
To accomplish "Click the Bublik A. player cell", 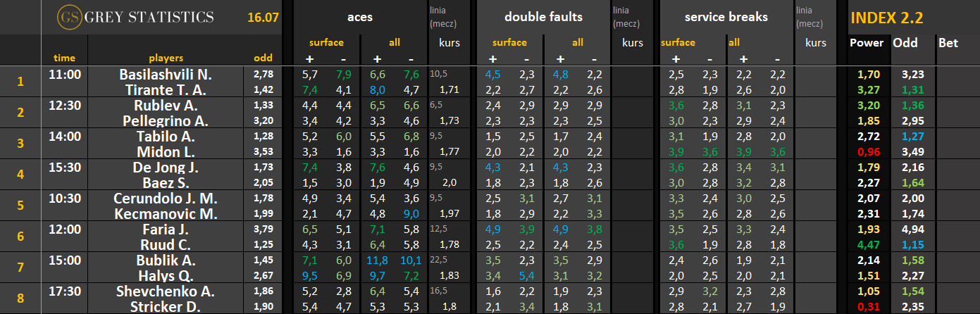I will coord(166,260).
